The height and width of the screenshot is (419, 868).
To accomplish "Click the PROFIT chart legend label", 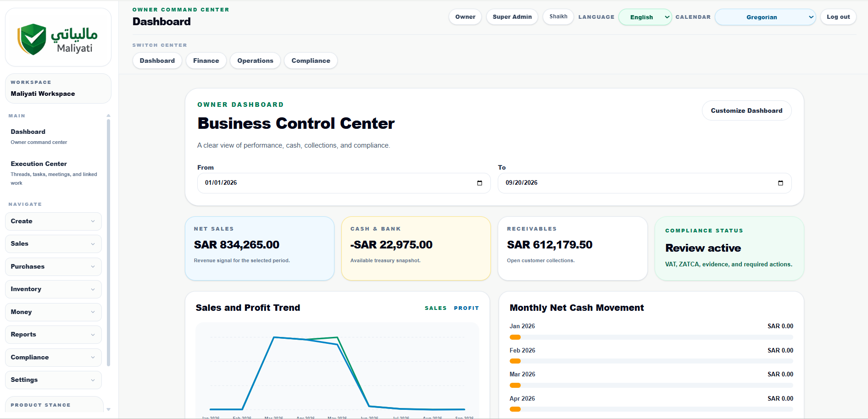I will pos(467,308).
